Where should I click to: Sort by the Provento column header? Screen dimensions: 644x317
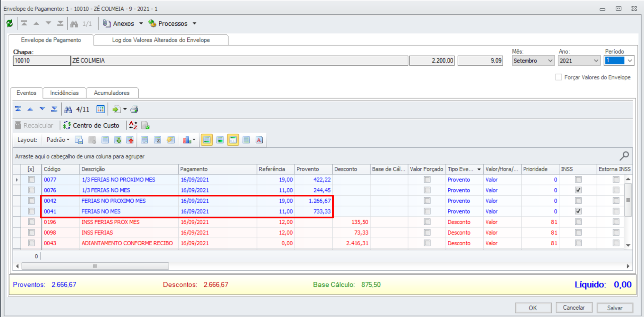point(313,169)
